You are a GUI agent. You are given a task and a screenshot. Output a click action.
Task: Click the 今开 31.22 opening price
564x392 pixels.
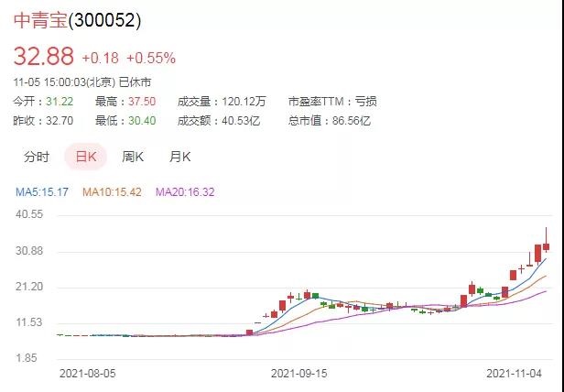[57, 101]
